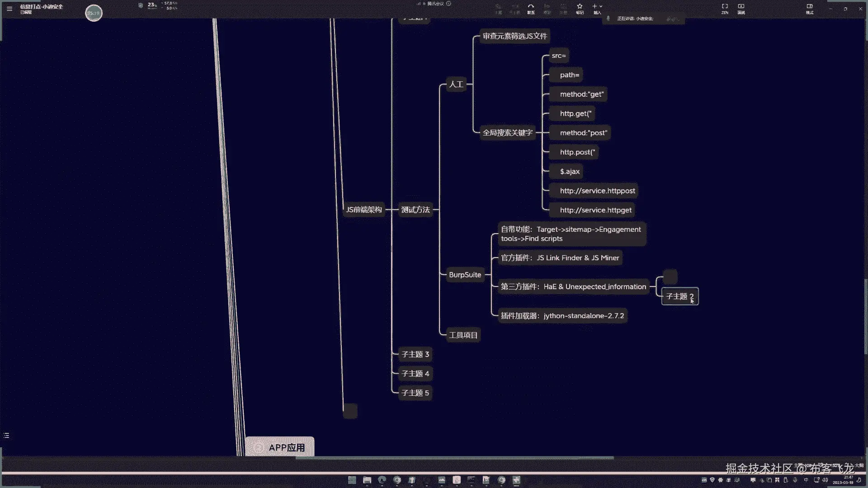Screen dimensions: 868x488
Task: Click the volume icon in system tray
Action: pyautogui.click(x=825, y=480)
